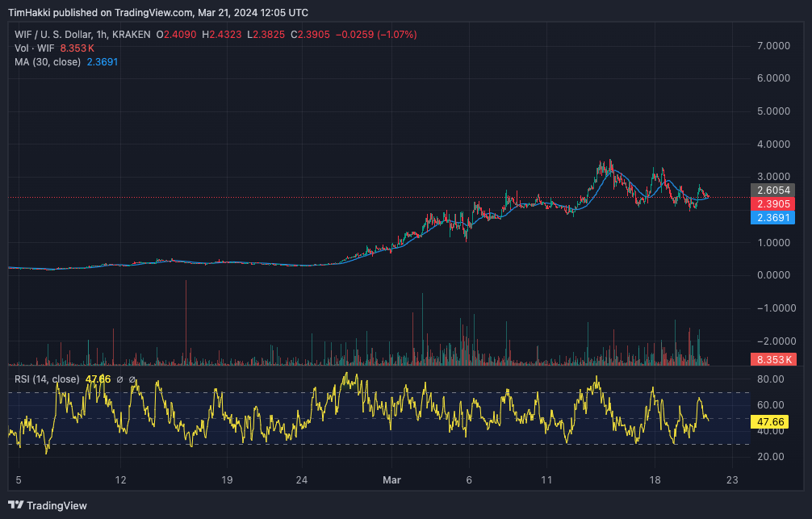Click the 3.0000 price axis label
This screenshot has width=812, height=519.
[773, 177]
